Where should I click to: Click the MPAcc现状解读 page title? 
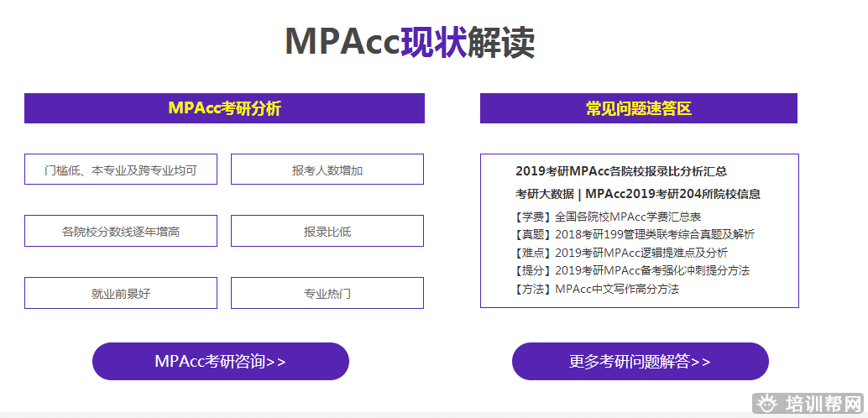click(x=410, y=42)
